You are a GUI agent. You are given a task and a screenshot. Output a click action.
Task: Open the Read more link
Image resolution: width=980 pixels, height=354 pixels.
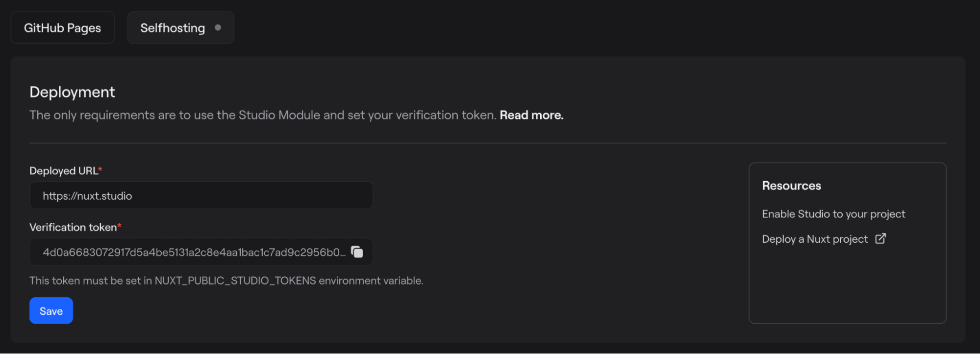[531, 115]
